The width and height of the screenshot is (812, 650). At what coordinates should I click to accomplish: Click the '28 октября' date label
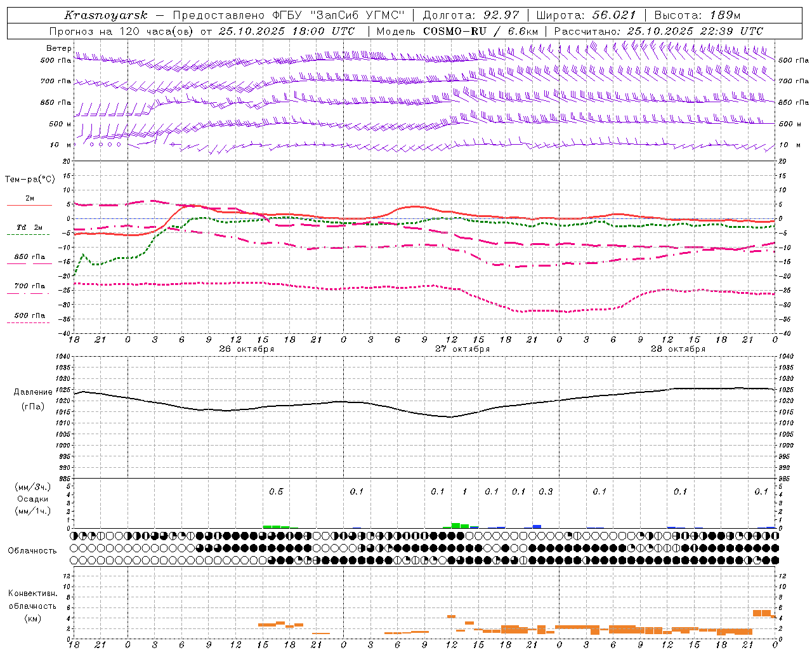coord(678,349)
